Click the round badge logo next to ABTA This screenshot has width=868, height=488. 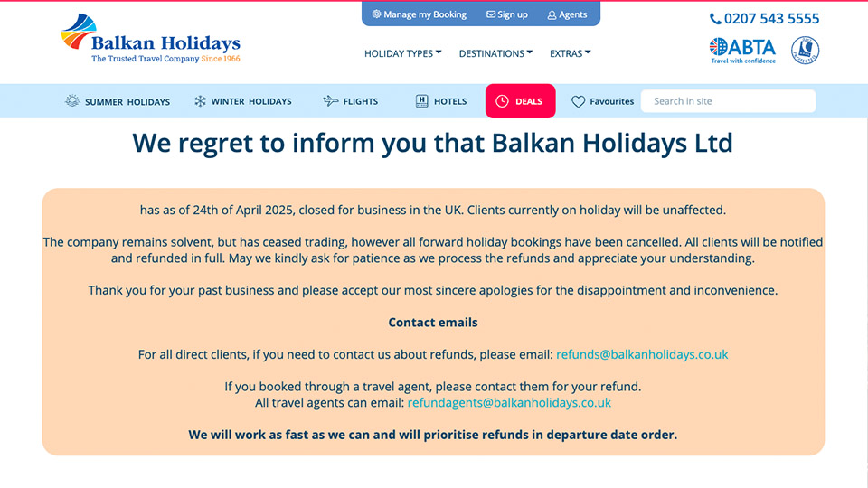805,50
